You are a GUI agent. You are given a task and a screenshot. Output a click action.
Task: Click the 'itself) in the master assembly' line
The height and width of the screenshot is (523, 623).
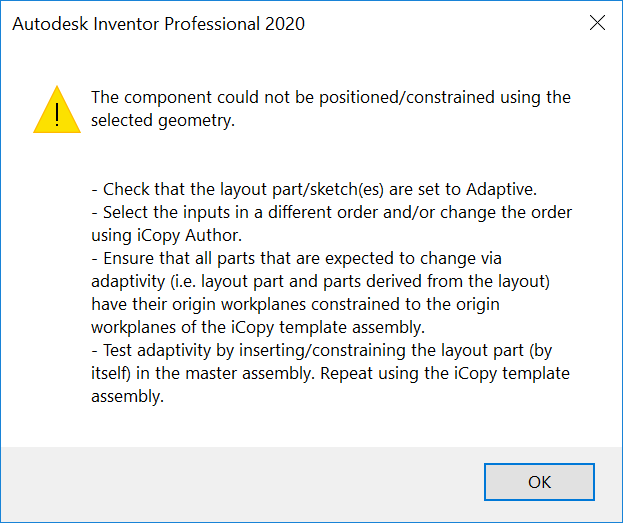[330, 372]
